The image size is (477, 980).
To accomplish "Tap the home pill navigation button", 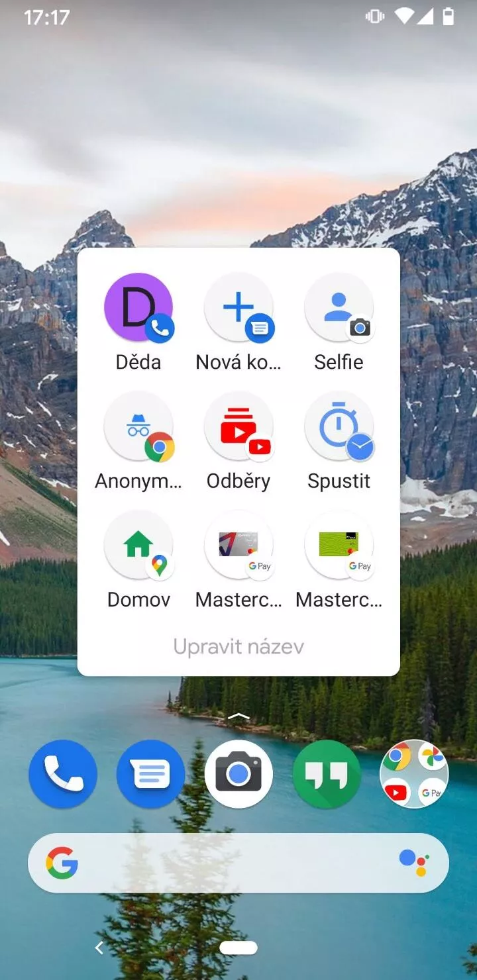I will tap(238, 948).
